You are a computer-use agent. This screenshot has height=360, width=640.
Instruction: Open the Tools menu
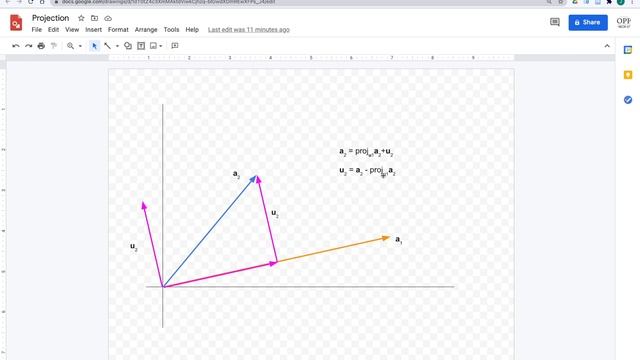point(171,30)
